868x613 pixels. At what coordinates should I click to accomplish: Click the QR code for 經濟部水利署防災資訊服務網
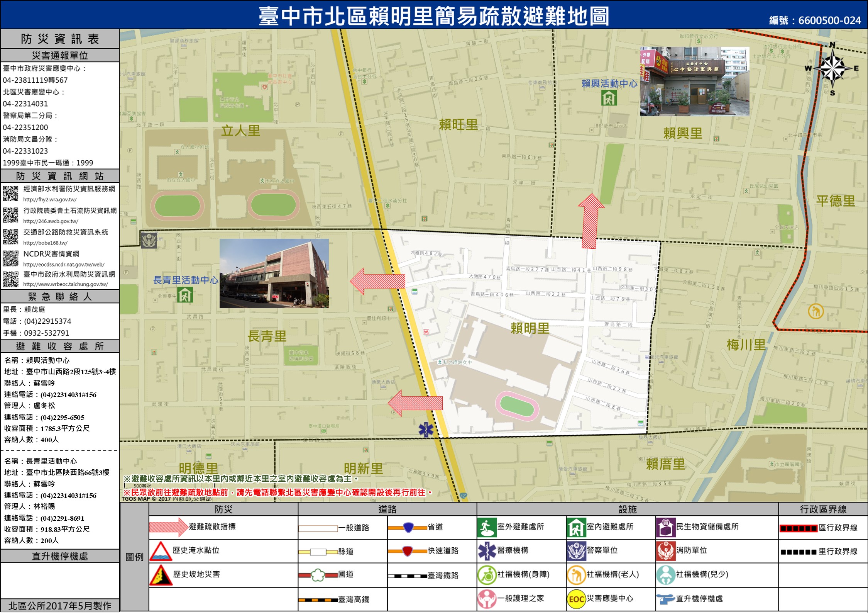[11, 193]
